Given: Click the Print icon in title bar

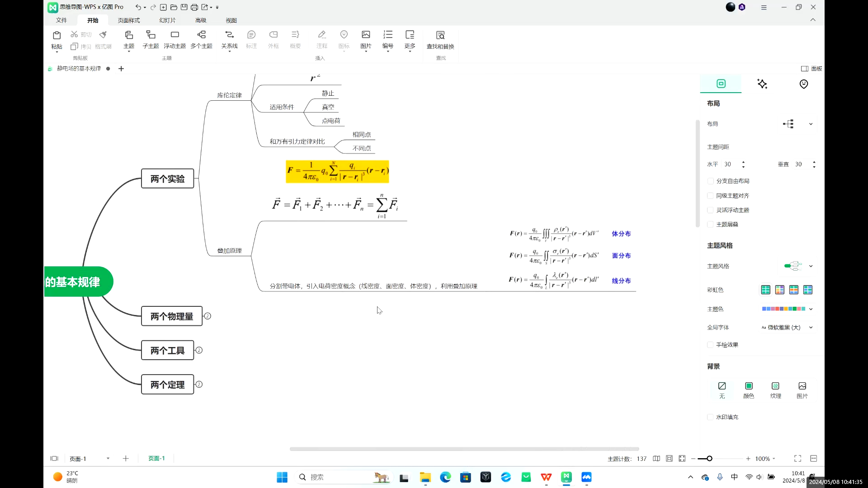Looking at the screenshot, I should (194, 7).
